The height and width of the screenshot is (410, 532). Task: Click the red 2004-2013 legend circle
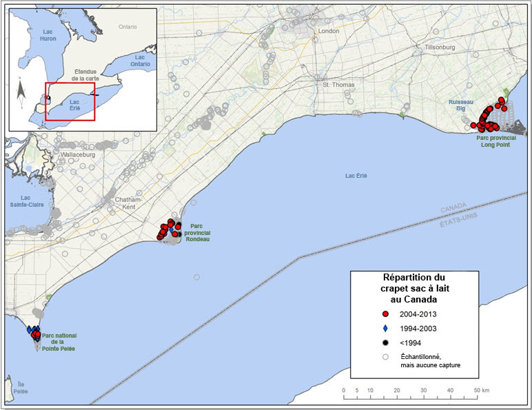pos(386,314)
